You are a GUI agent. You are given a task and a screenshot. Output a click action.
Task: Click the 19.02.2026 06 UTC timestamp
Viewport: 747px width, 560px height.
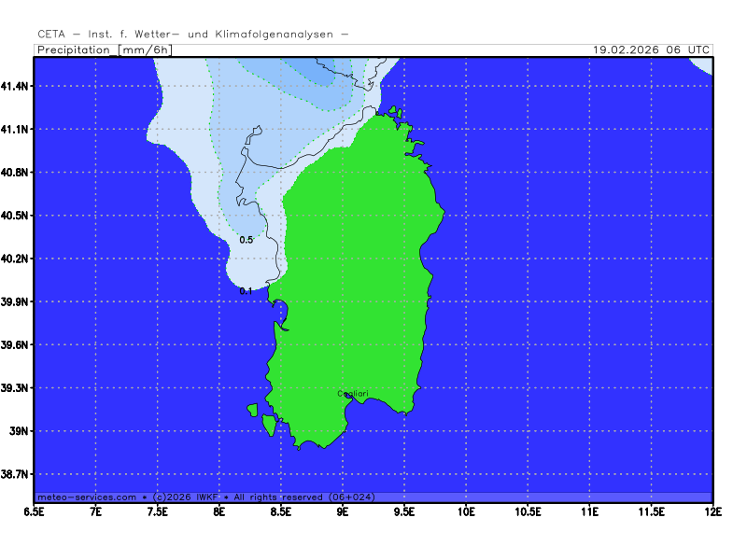(652, 49)
